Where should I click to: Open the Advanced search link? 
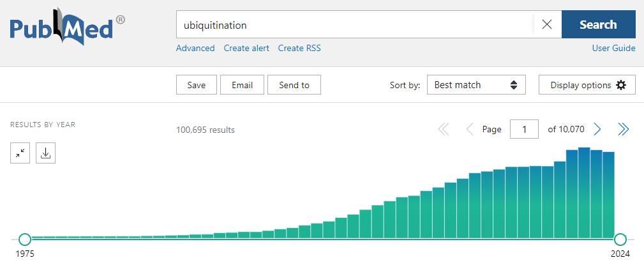(195, 48)
